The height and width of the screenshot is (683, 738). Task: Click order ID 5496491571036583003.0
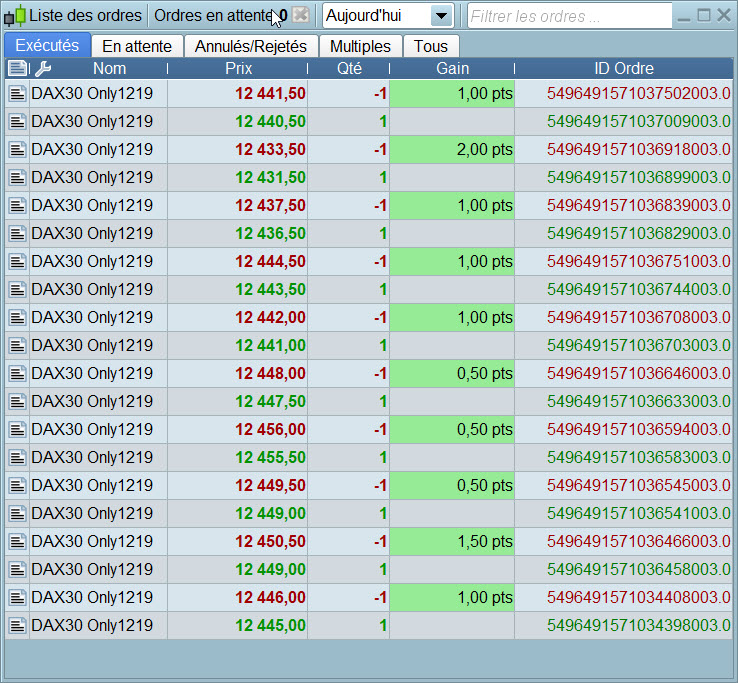[x=638, y=458]
